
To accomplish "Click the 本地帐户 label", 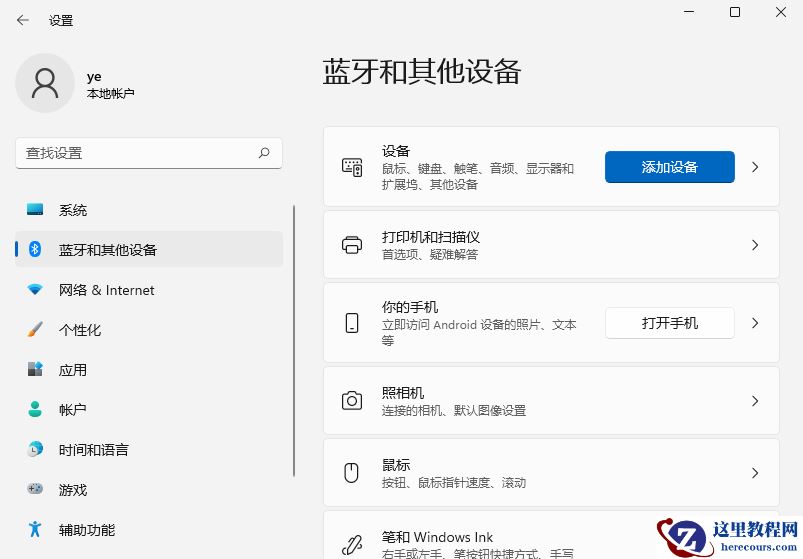I will (111, 94).
